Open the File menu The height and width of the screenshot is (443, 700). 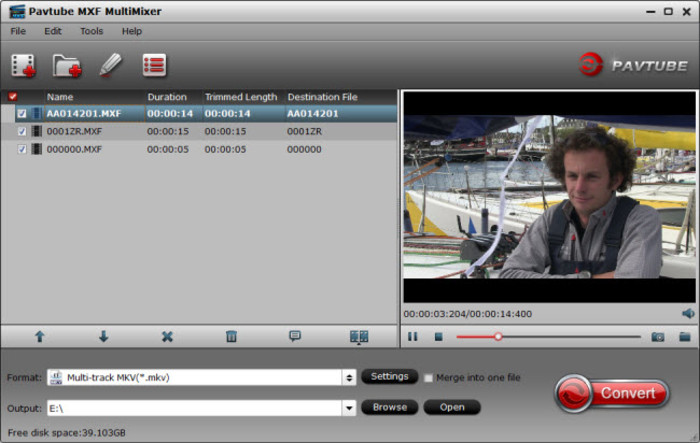pyautogui.click(x=18, y=31)
